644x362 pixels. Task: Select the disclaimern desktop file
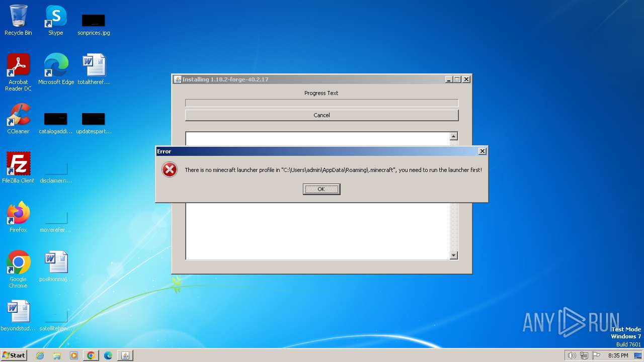tap(56, 172)
